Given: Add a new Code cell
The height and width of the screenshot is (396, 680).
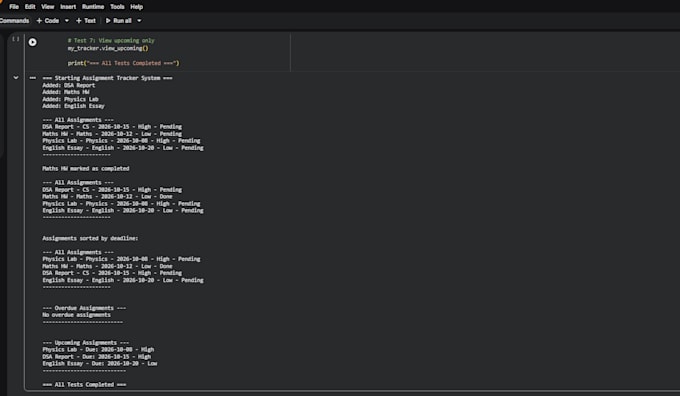Looking at the screenshot, I should click(48, 20).
